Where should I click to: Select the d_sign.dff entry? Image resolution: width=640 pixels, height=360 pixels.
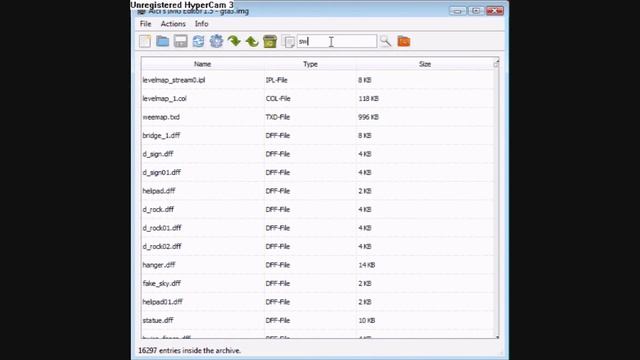click(x=158, y=154)
